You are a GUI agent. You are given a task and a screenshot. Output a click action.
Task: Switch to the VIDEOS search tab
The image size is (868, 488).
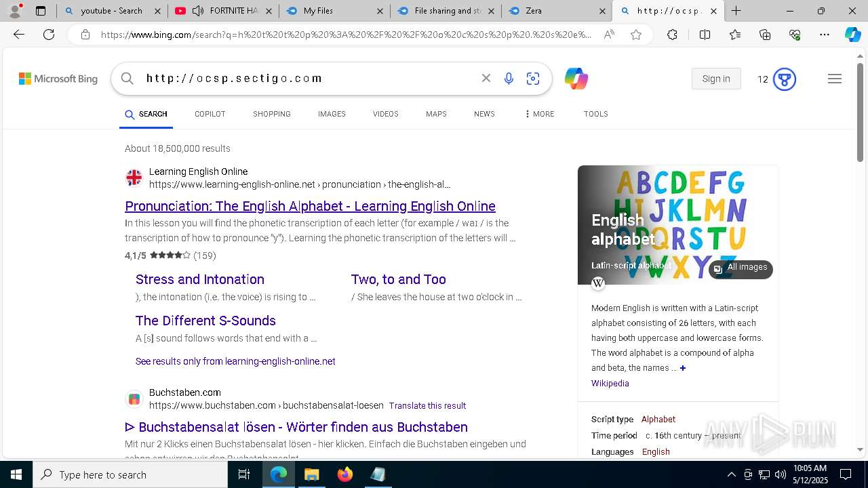point(385,114)
